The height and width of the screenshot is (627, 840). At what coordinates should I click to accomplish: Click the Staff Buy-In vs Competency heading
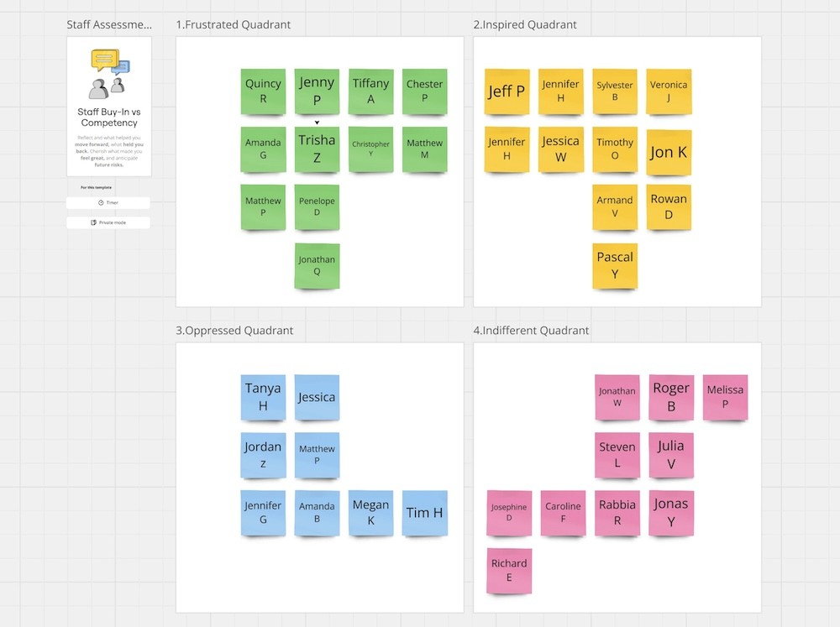coord(109,118)
